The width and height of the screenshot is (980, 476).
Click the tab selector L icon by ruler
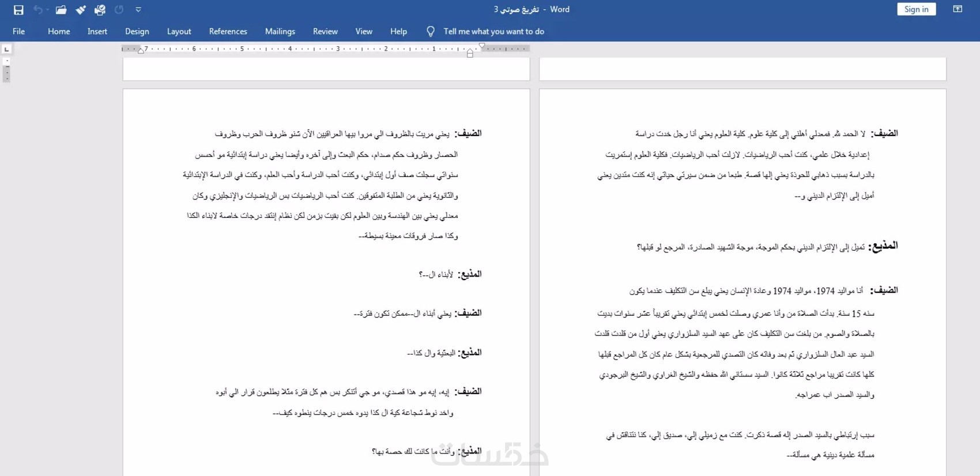pyautogui.click(x=6, y=50)
